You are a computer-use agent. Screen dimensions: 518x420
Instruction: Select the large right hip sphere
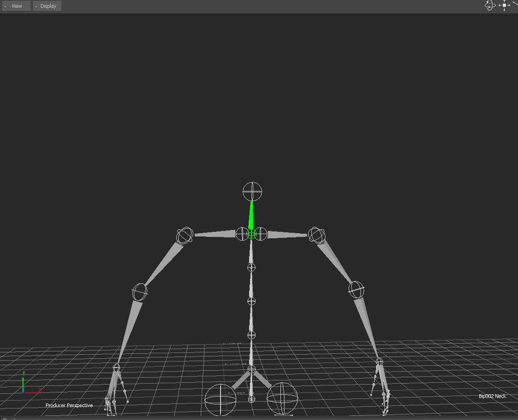point(282,398)
